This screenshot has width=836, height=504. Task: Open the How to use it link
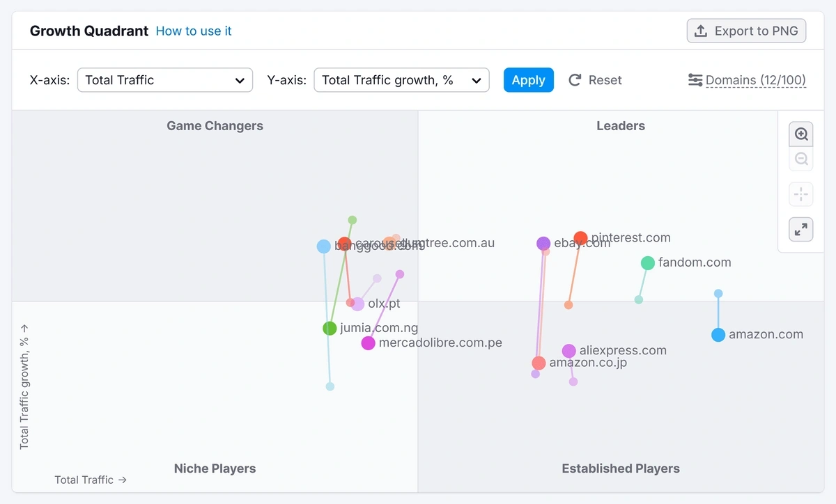pyautogui.click(x=194, y=31)
